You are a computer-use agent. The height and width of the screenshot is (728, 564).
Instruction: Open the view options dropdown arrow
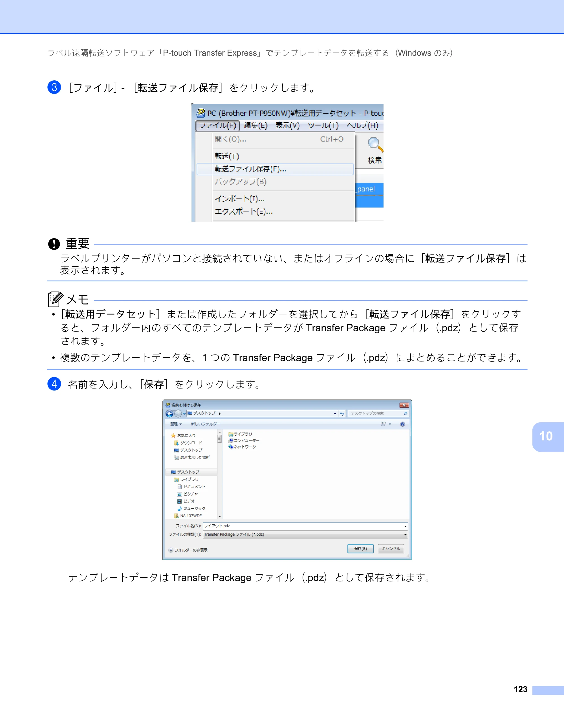(390, 424)
